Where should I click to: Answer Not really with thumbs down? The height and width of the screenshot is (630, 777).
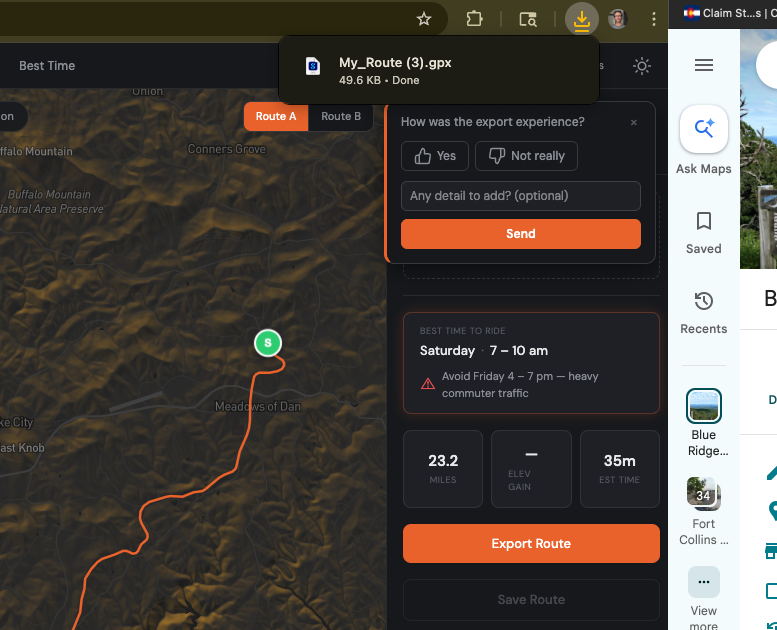(526, 156)
